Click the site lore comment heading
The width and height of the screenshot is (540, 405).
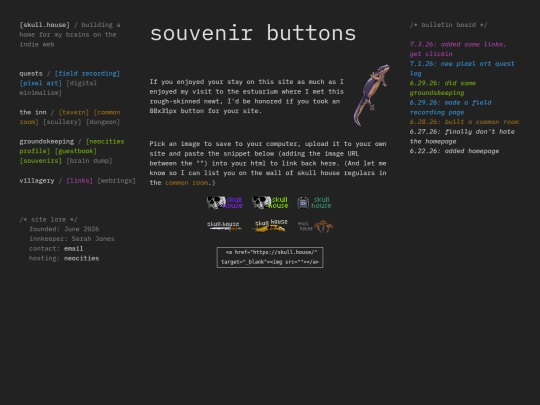click(49, 219)
